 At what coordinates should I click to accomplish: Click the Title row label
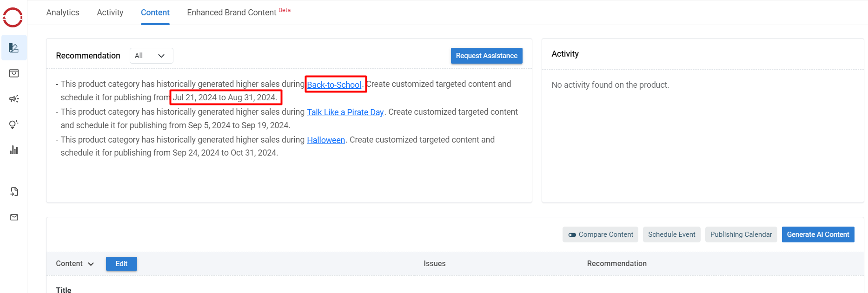(x=64, y=290)
